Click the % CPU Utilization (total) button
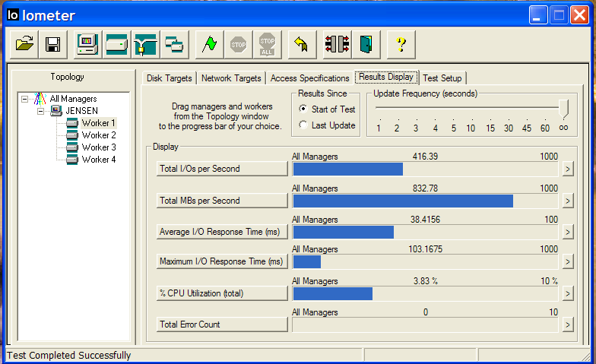 [222, 293]
